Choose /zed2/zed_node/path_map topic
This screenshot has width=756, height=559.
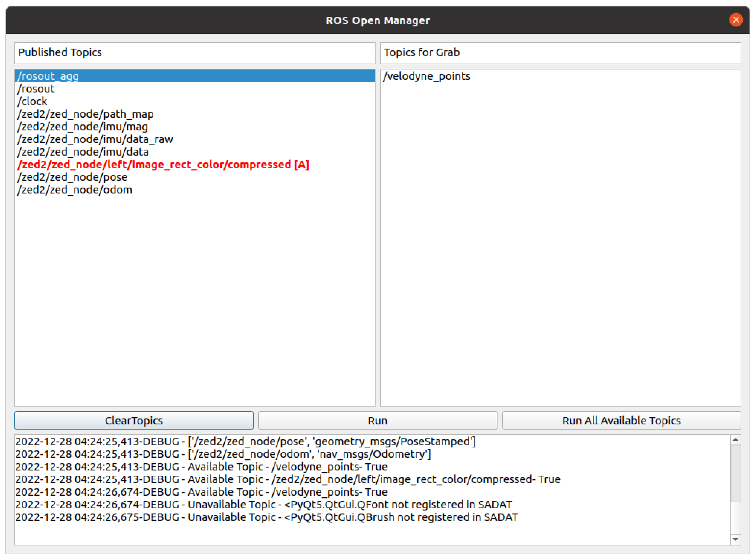pyautogui.click(x=85, y=114)
